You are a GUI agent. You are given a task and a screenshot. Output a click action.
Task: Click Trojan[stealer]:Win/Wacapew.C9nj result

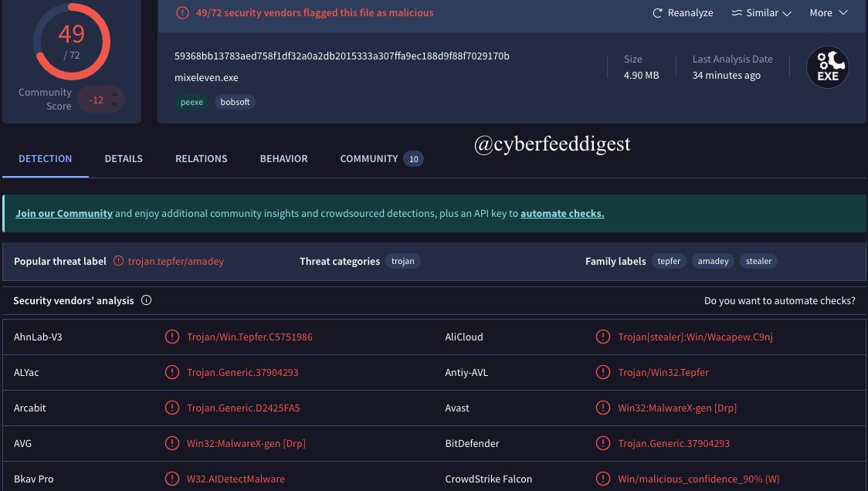[695, 337]
